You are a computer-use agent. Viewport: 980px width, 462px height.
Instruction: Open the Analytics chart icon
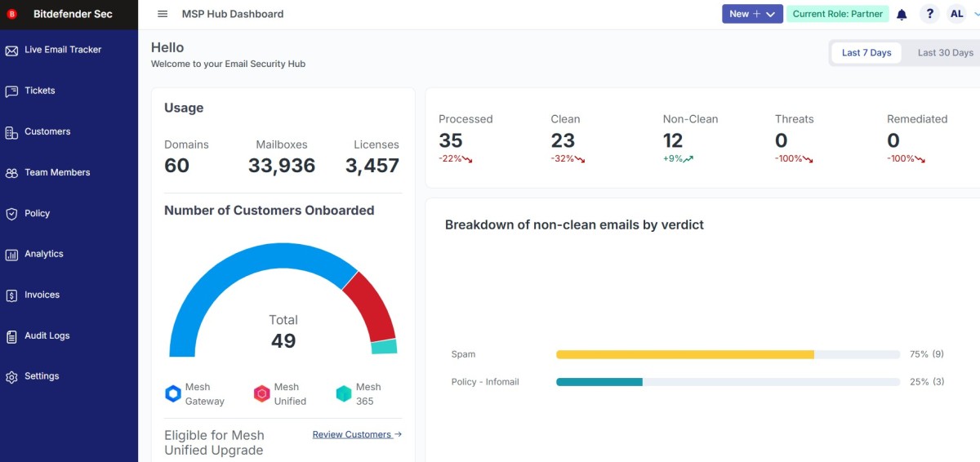pos(11,255)
